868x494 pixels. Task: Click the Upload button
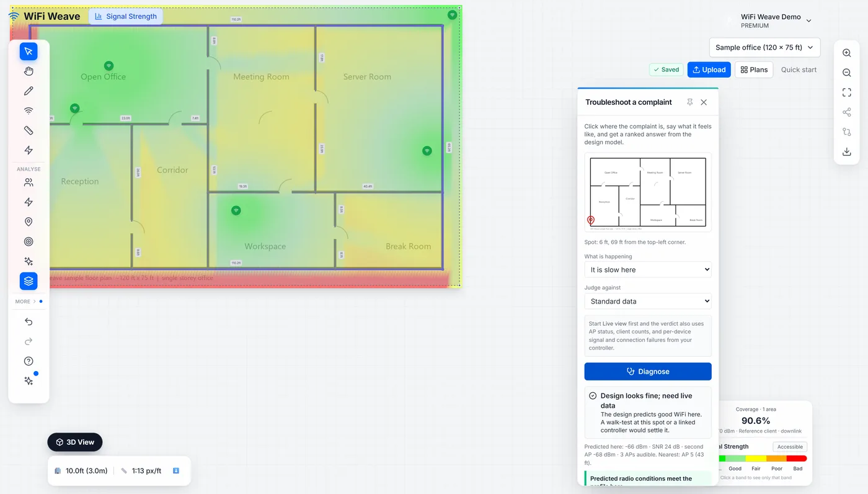709,70
